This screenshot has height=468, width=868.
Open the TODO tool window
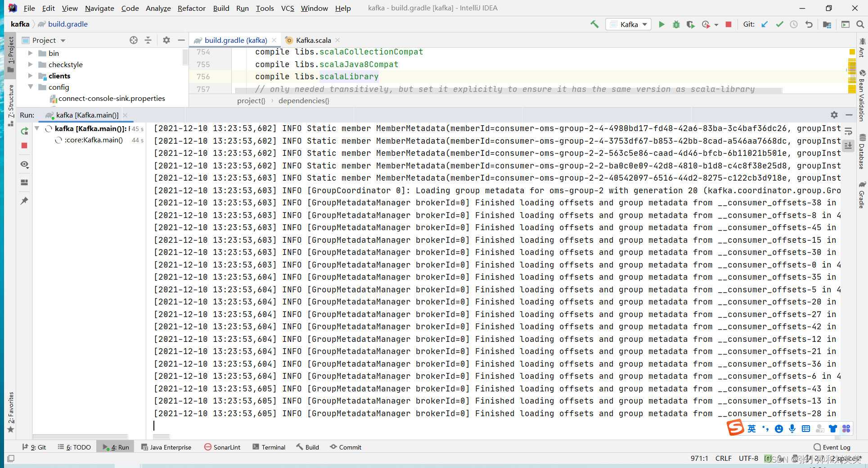(x=74, y=447)
